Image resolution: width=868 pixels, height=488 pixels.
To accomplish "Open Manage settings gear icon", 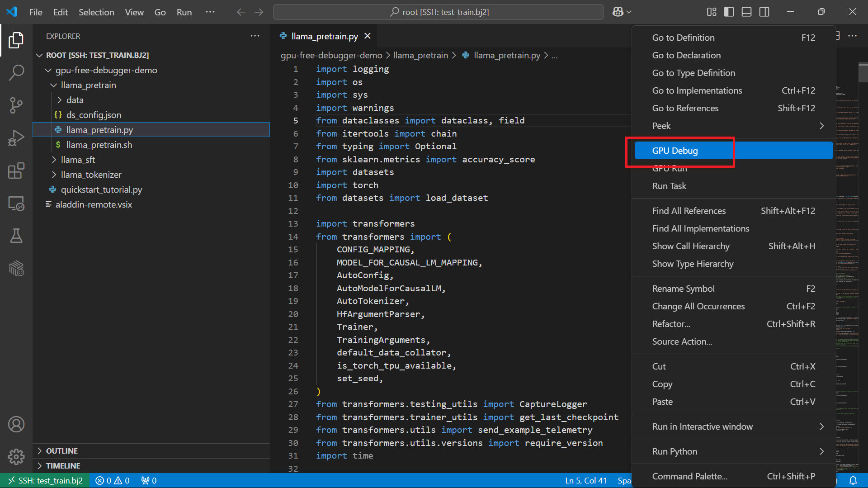I will click(x=16, y=457).
